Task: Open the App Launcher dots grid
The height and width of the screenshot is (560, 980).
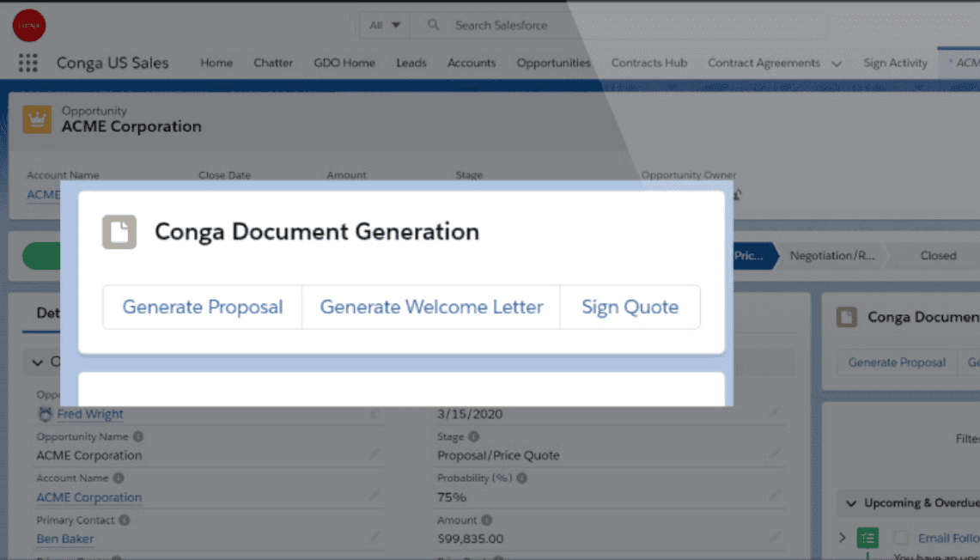Action: pyautogui.click(x=28, y=63)
